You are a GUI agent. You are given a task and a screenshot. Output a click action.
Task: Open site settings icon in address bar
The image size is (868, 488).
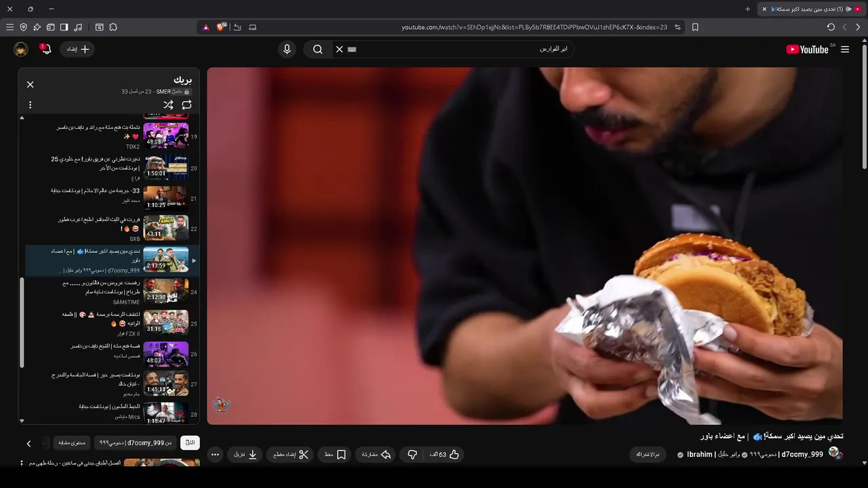pos(677,27)
